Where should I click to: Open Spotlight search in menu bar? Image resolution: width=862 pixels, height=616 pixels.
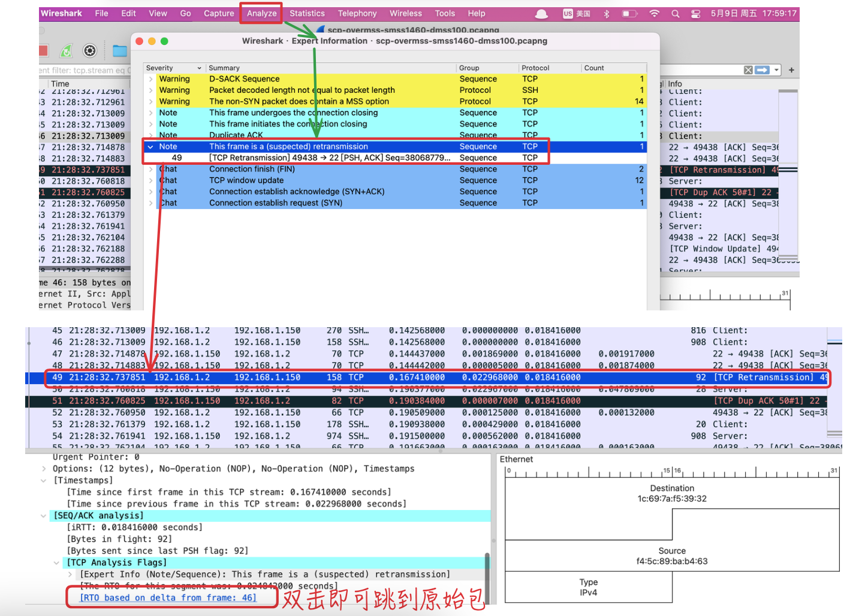(x=676, y=14)
